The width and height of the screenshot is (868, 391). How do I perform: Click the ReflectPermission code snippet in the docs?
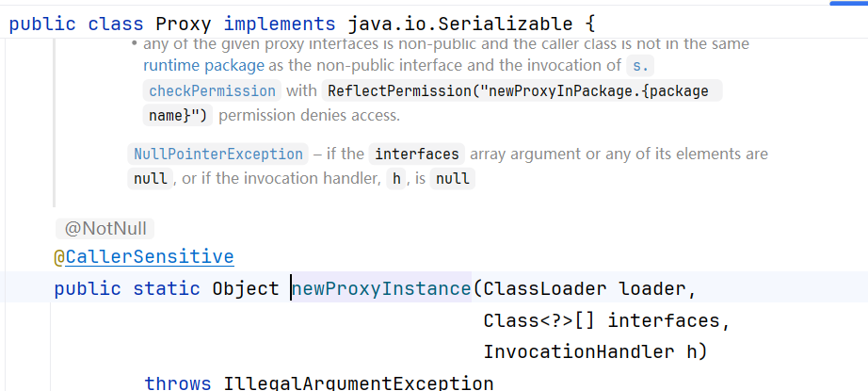522,91
